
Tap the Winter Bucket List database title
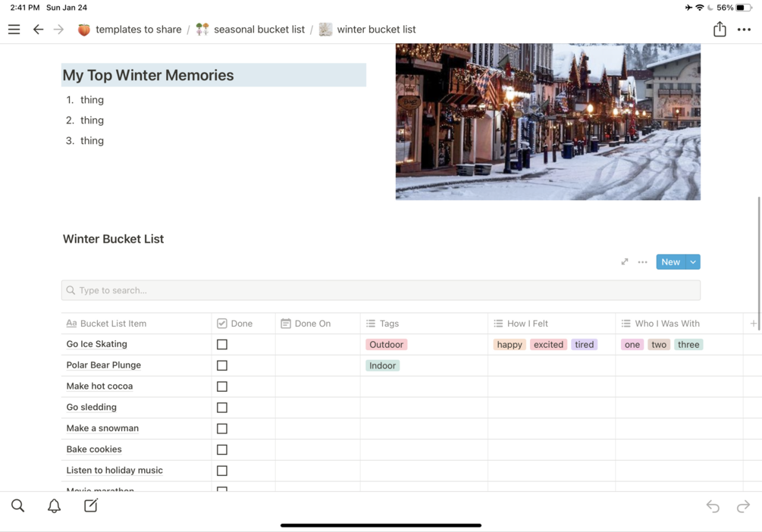113,239
